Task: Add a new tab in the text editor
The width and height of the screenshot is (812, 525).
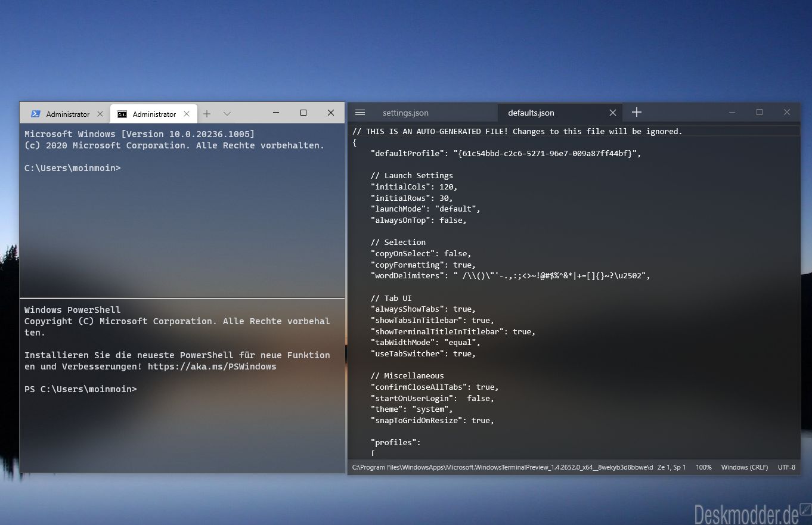Action: [636, 112]
